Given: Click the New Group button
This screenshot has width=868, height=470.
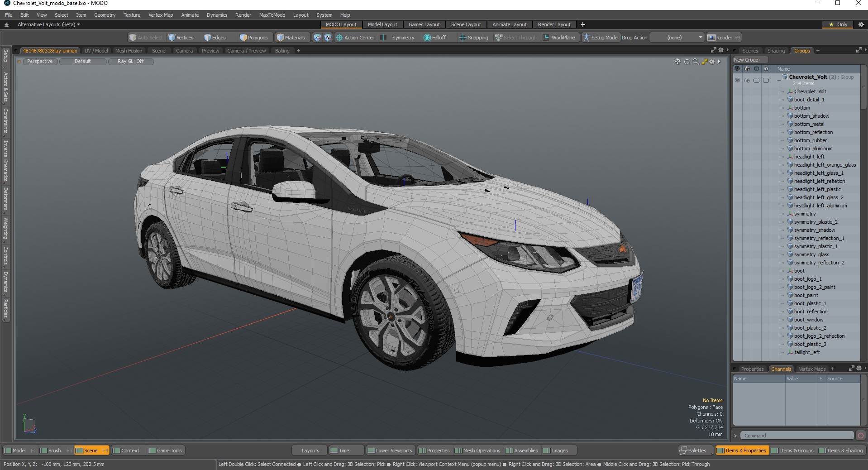Looking at the screenshot, I should tap(750, 60).
